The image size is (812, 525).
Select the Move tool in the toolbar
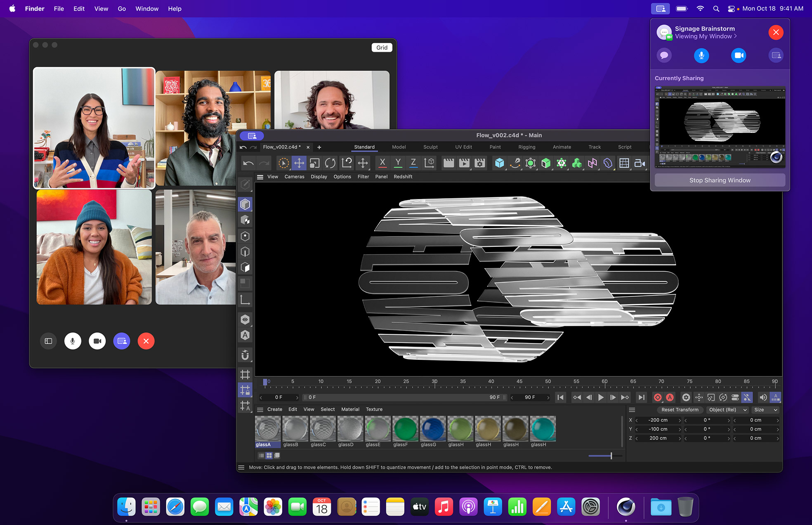[299, 163]
